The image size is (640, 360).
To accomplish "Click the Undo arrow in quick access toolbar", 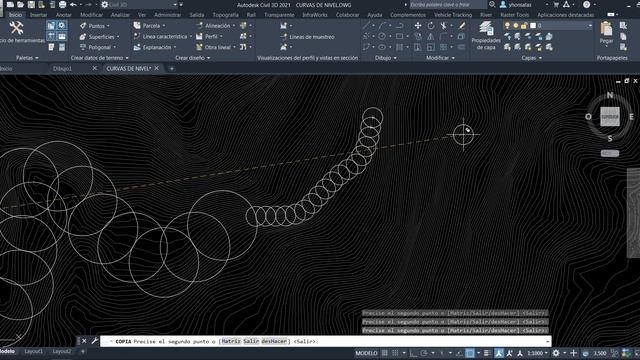I will pos(73,5).
